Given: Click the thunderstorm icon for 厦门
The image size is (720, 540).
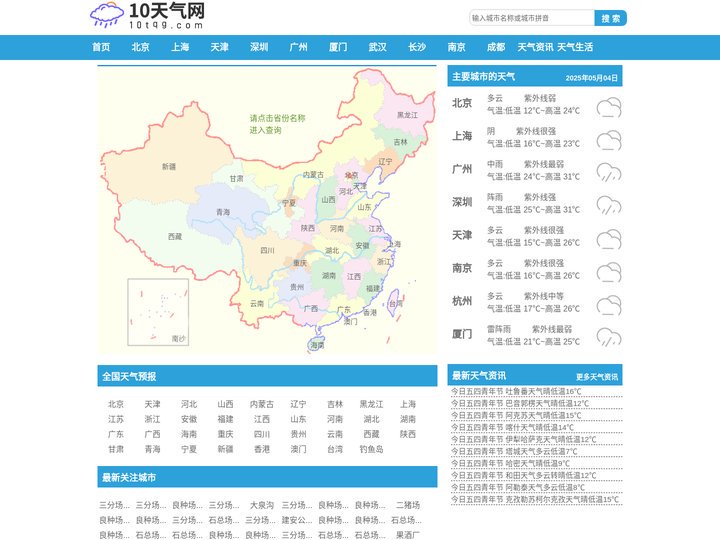Looking at the screenshot, I should point(609,338).
